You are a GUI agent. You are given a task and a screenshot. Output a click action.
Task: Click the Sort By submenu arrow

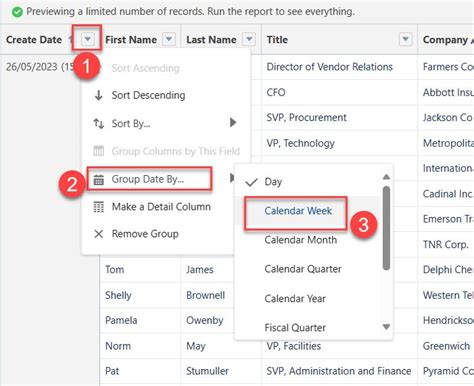point(233,123)
